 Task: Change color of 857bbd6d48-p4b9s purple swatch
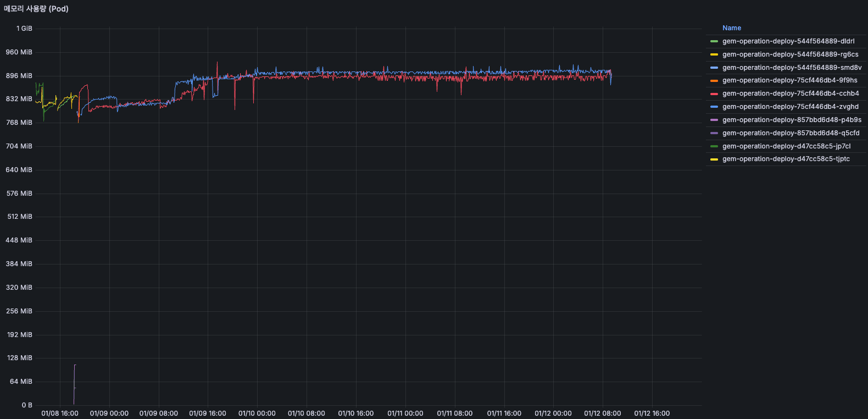click(x=714, y=120)
